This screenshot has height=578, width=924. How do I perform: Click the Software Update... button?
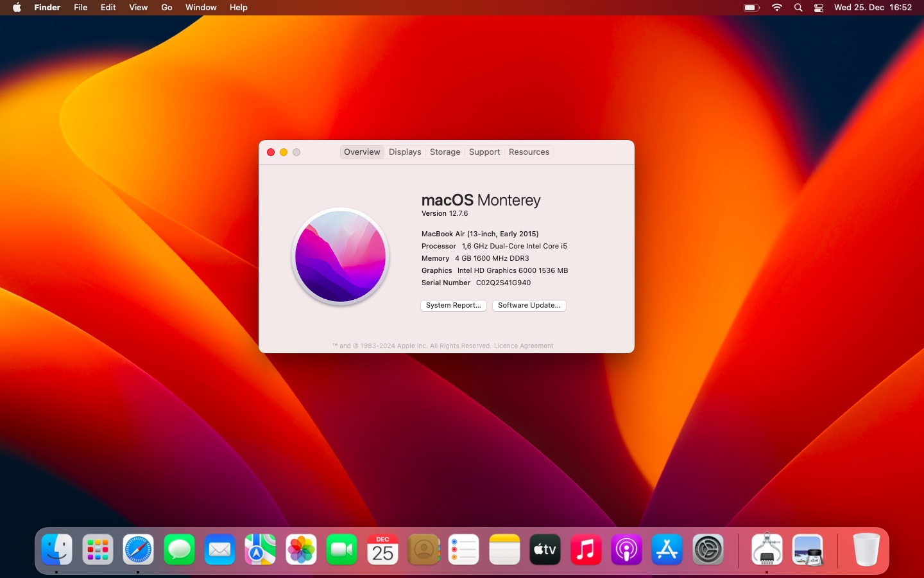point(529,306)
